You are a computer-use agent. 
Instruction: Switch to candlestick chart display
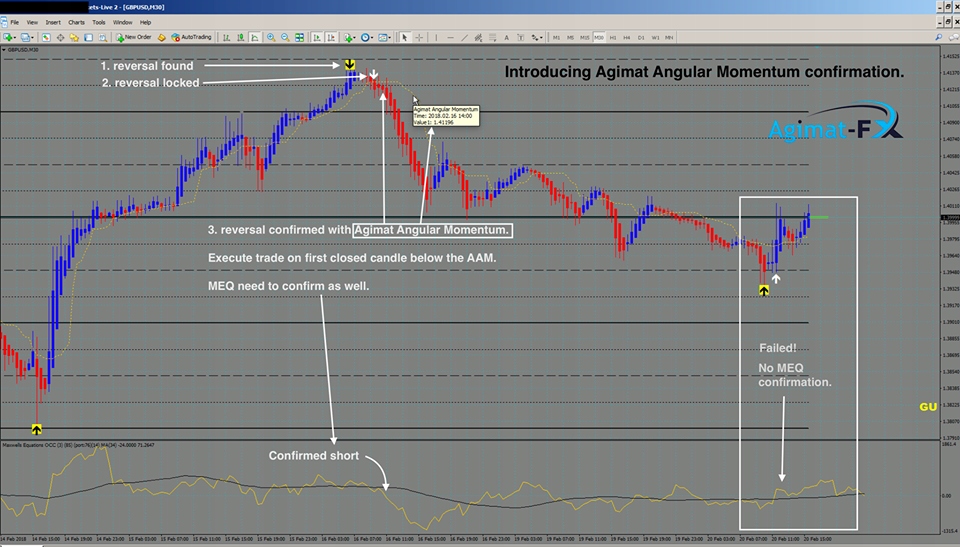coord(241,37)
